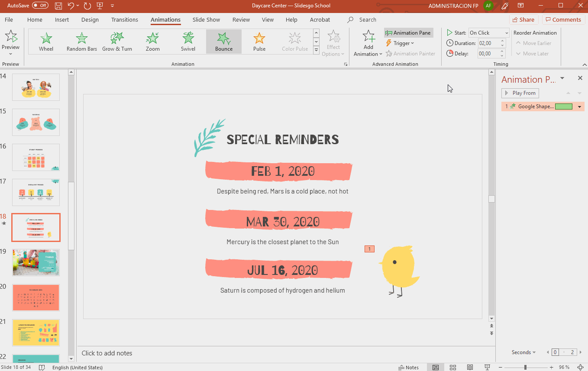This screenshot has height=371, width=588.
Task: Switch to the Slide Show tab
Action: click(x=206, y=20)
